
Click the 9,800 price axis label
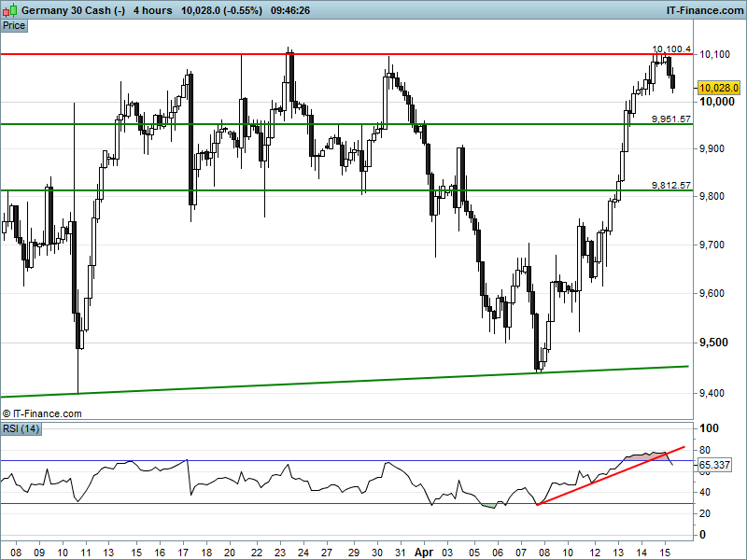pos(712,196)
